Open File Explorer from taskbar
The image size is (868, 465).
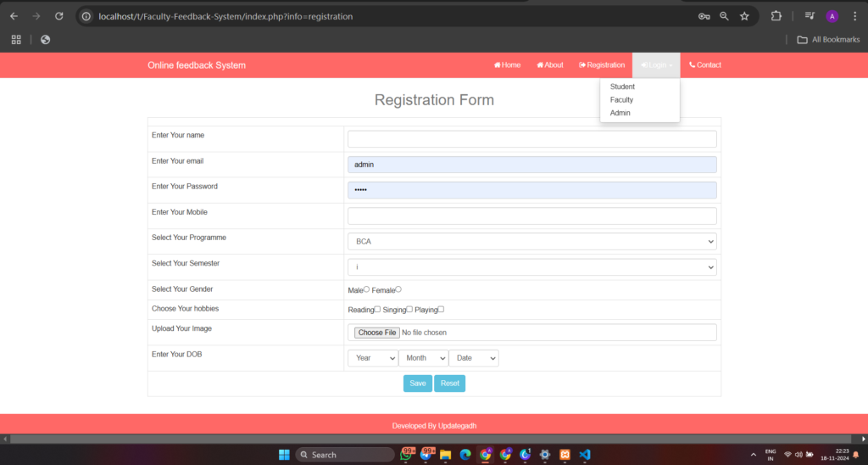click(x=446, y=455)
